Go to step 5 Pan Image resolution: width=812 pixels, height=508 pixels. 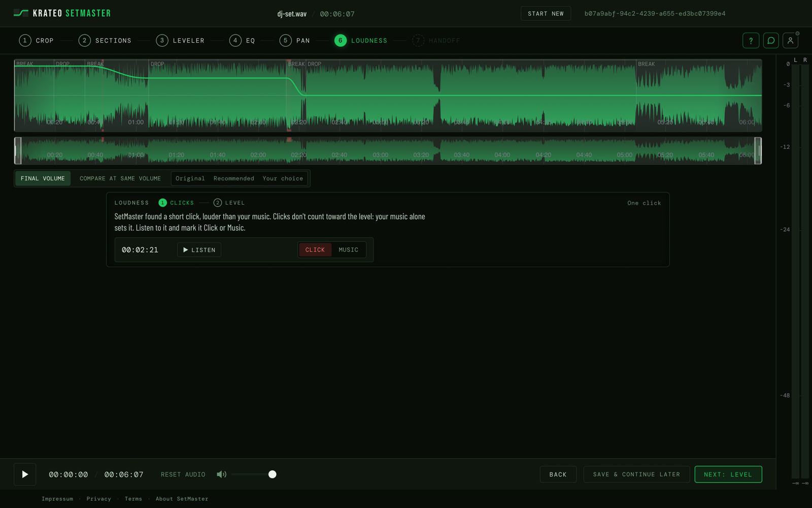click(x=294, y=41)
